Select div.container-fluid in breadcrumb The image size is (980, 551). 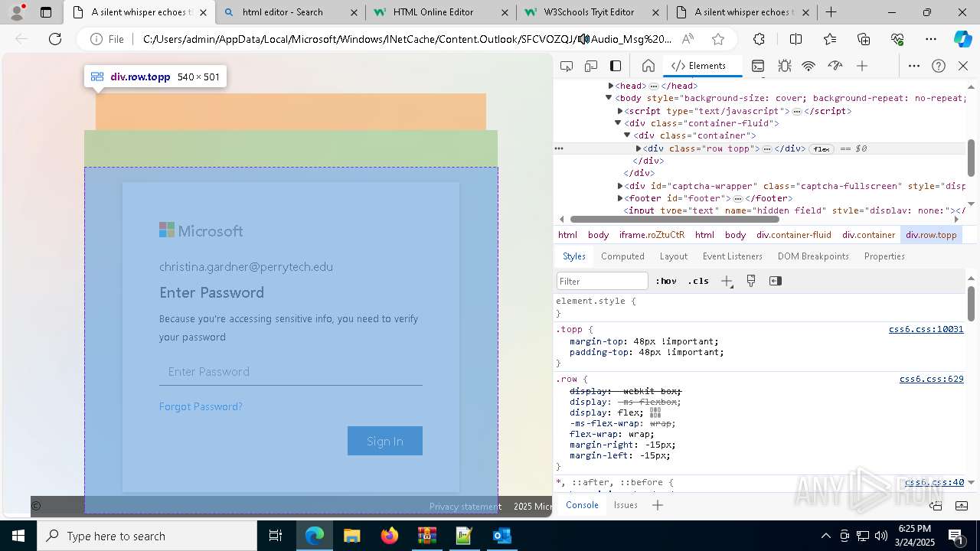point(794,235)
